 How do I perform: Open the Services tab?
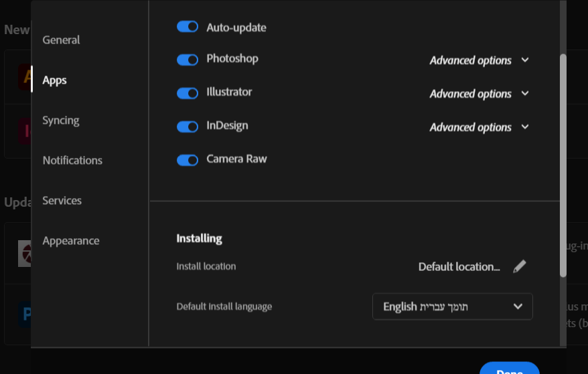[x=62, y=201]
